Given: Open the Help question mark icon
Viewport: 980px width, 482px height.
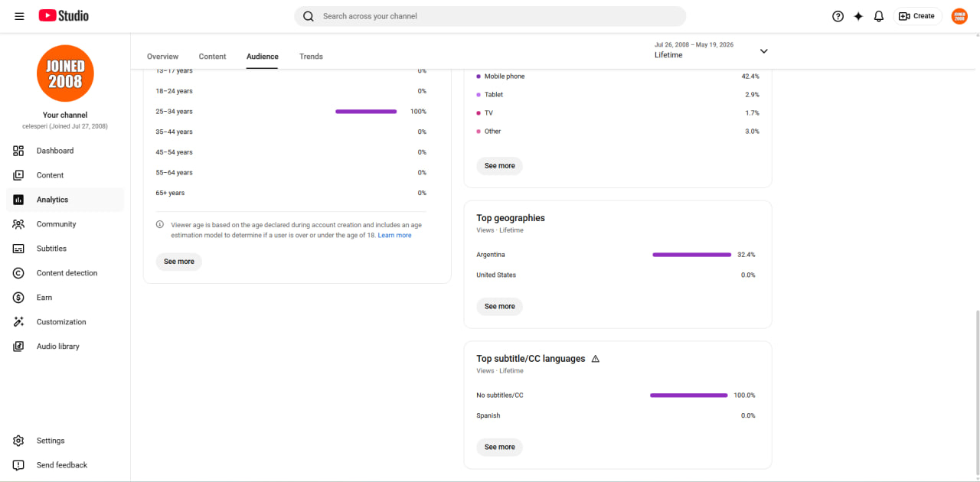Looking at the screenshot, I should click(838, 16).
